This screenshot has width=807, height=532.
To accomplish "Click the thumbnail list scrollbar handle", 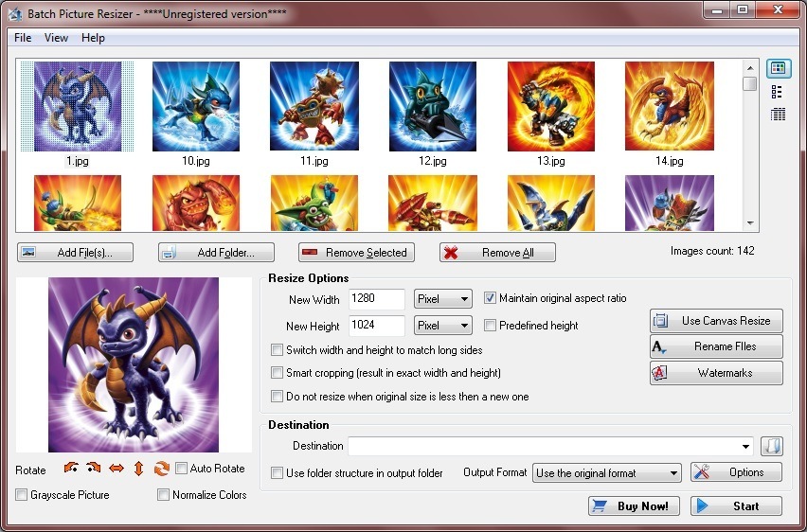I will [750, 83].
